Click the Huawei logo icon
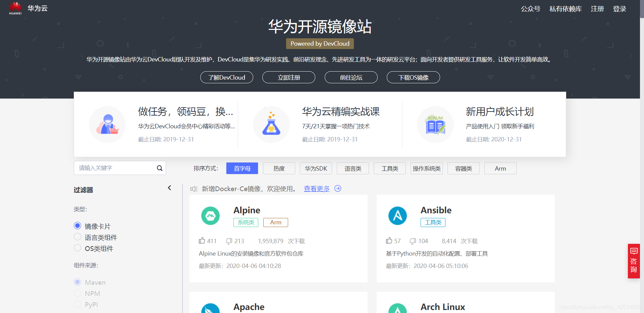 tap(15, 8)
